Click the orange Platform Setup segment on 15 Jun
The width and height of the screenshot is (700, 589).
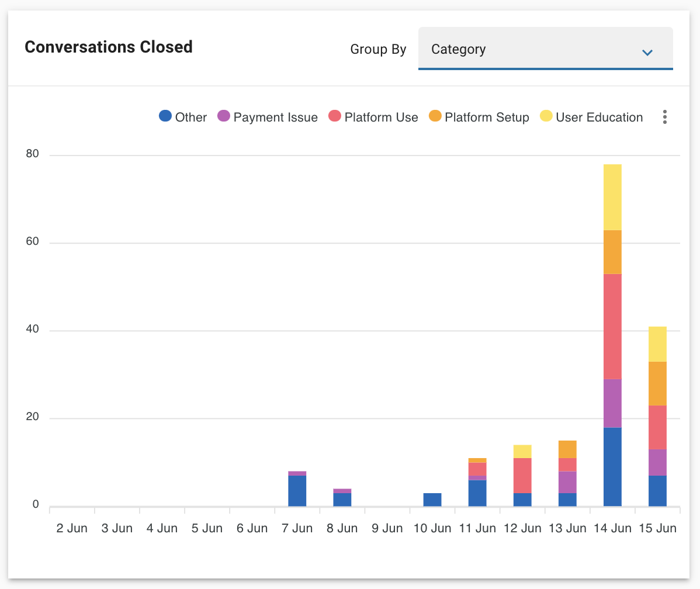pyautogui.click(x=657, y=383)
